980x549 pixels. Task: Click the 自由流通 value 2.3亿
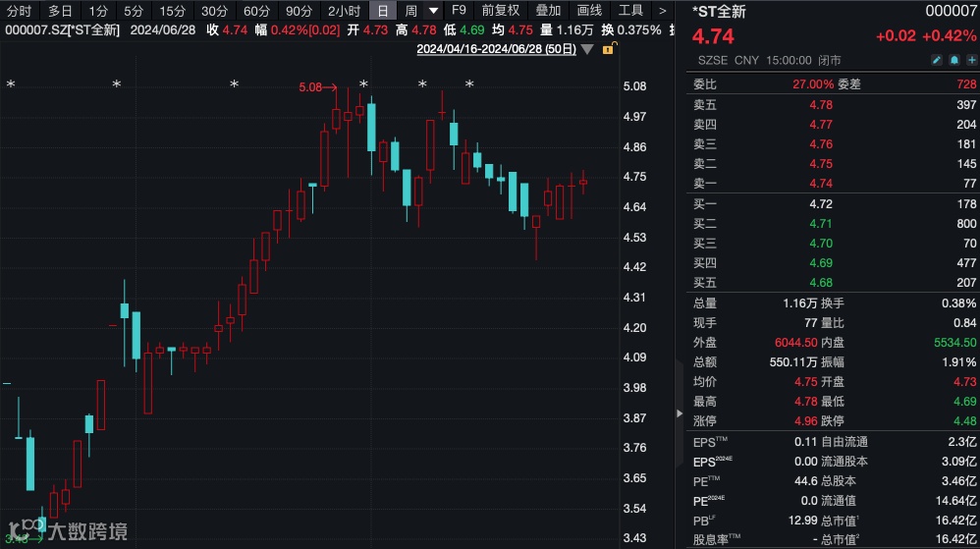click(x=962, y=442)
